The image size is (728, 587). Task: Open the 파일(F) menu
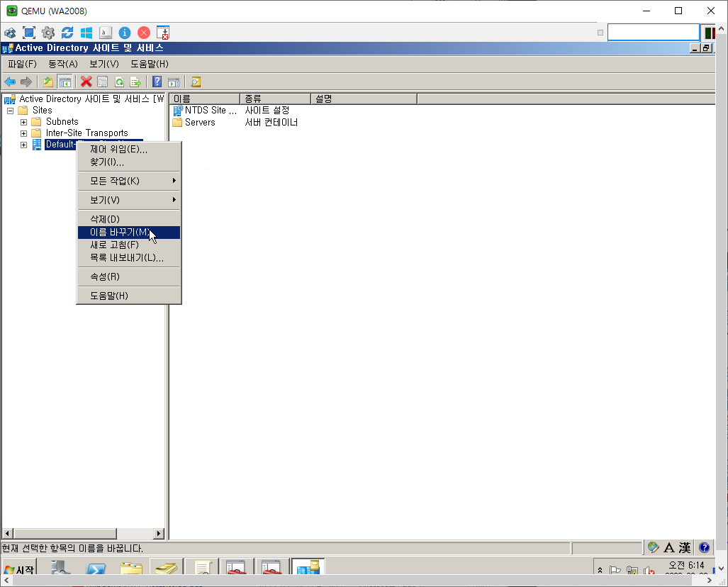point(22,64)
